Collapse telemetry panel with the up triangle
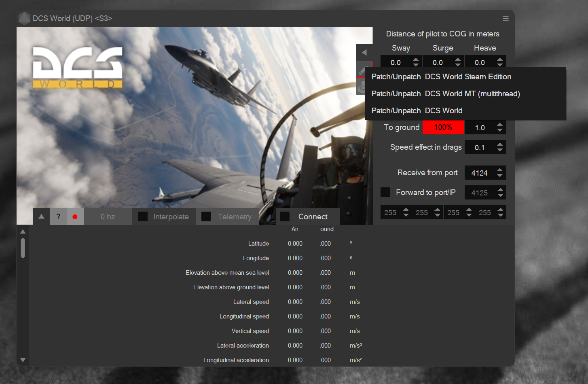 (41, 217)
